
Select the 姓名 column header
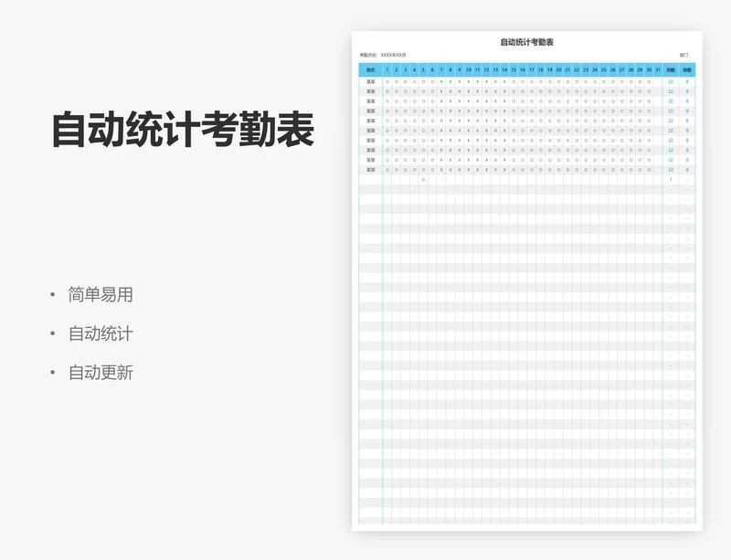coord(371,70)
